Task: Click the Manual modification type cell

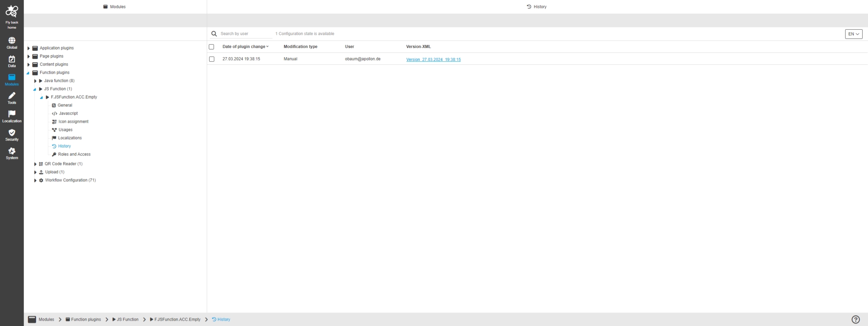Action: tap(290, 59)
